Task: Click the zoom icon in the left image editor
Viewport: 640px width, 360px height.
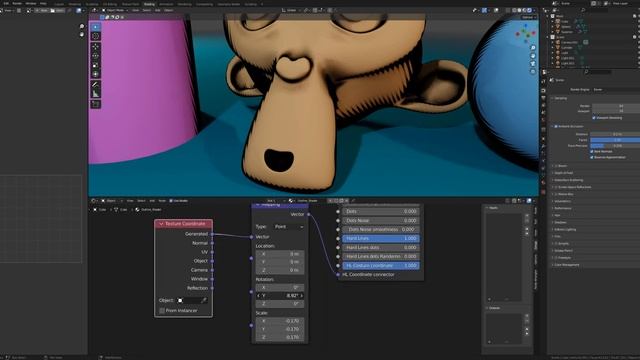Action: pyautogui.click(x=82, y=26)
